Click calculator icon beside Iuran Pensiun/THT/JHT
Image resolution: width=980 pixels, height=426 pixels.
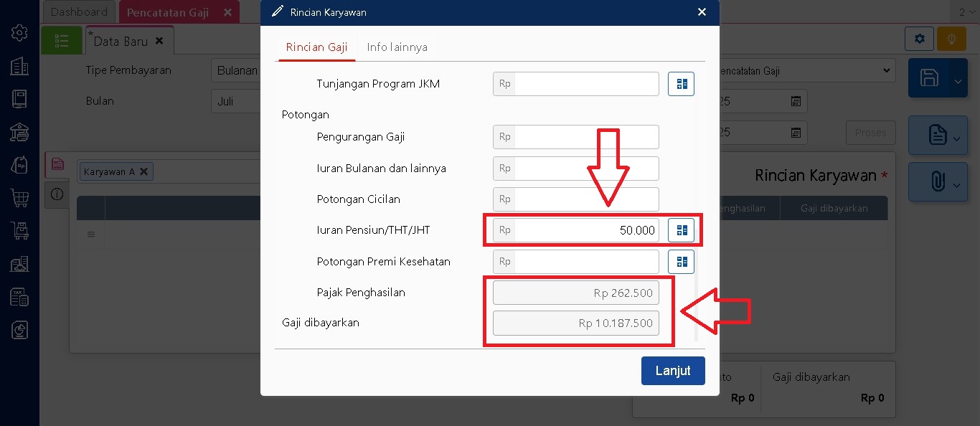click(x=681, y=230)
